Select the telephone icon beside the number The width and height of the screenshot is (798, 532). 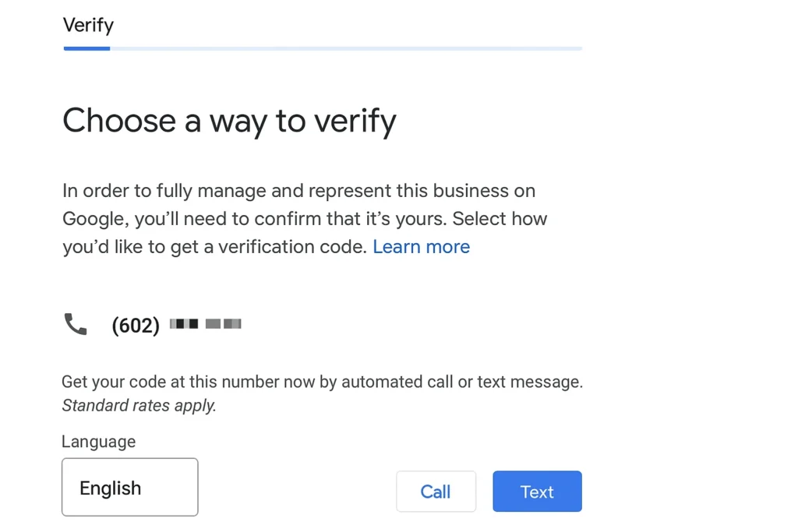tap(74, 324)
